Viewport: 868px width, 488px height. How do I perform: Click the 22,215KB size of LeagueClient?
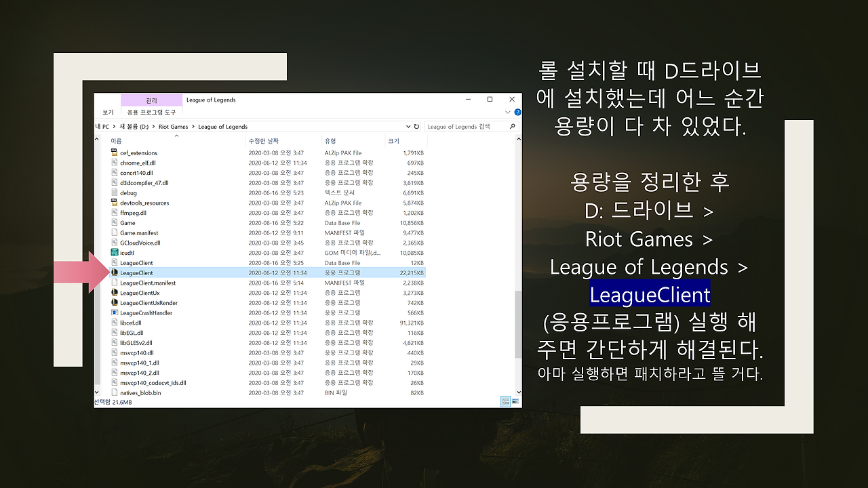[412, 272]
